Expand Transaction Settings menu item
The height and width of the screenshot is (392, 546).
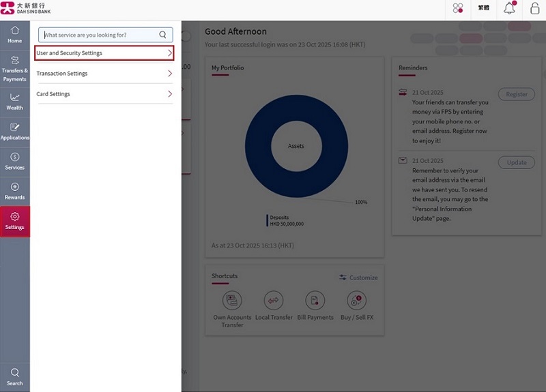click(x=104, y=74)
